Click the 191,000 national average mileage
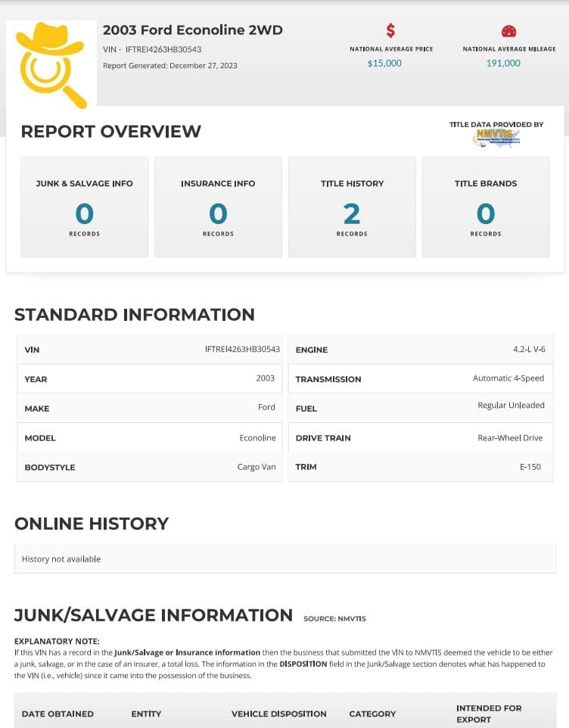Image resolution: width=569 pixels, height=728 pixels. pos(503,63)
